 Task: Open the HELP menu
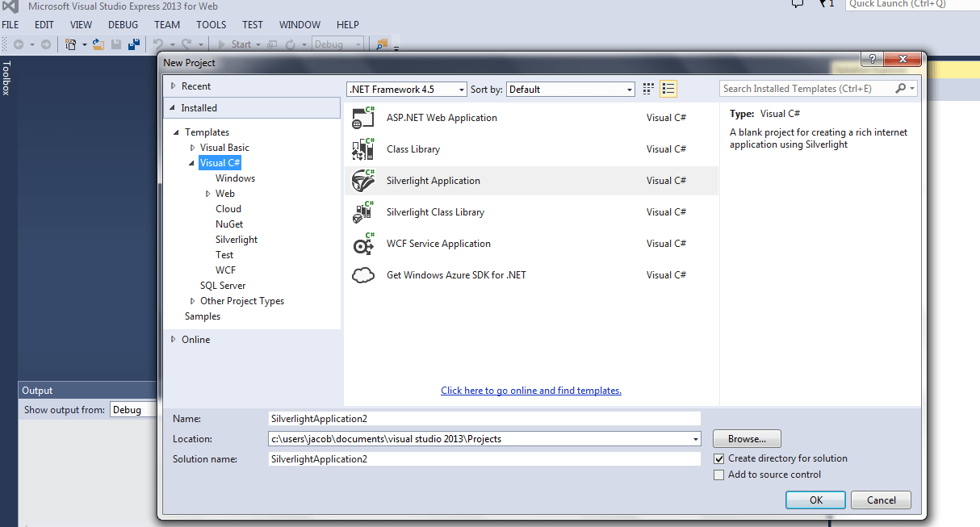(348, 25)
